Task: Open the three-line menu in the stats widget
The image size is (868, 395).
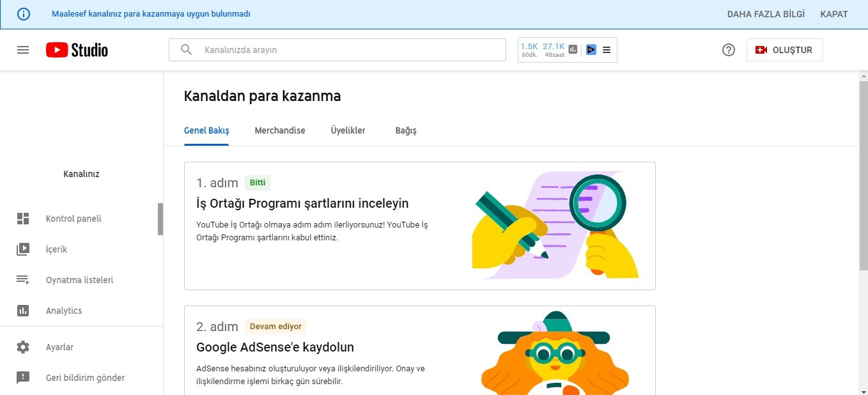Action: point(607,49)
